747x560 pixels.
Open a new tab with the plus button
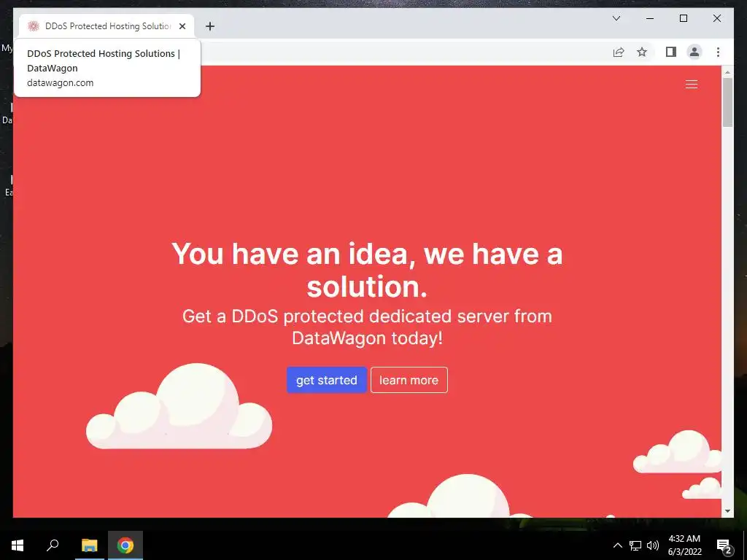click(x=210, y=26)
